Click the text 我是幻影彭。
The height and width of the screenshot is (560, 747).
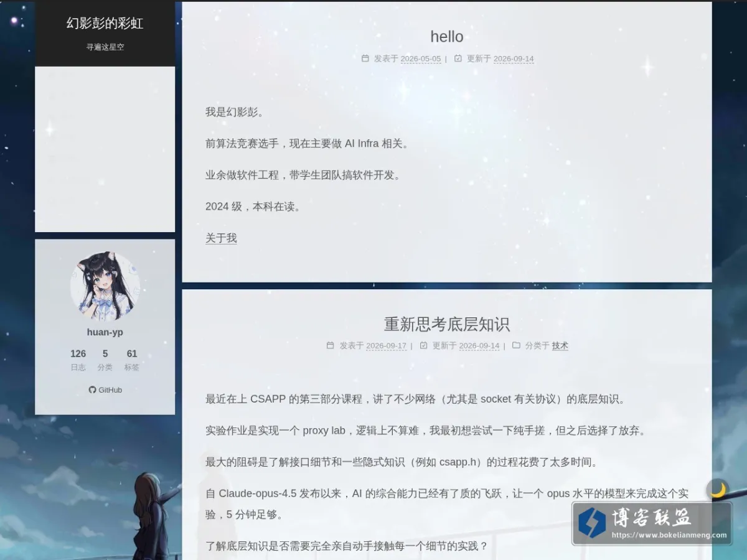coord(235,112)
